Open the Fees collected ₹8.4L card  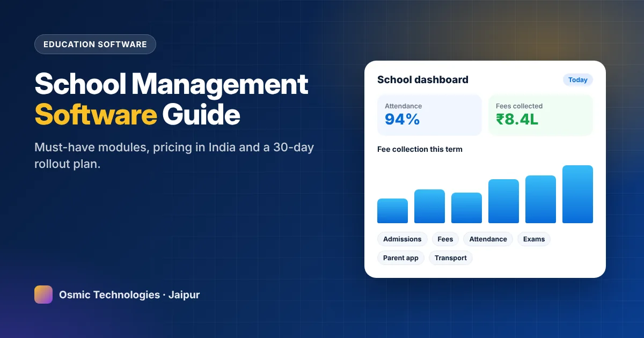pos(540,115)
